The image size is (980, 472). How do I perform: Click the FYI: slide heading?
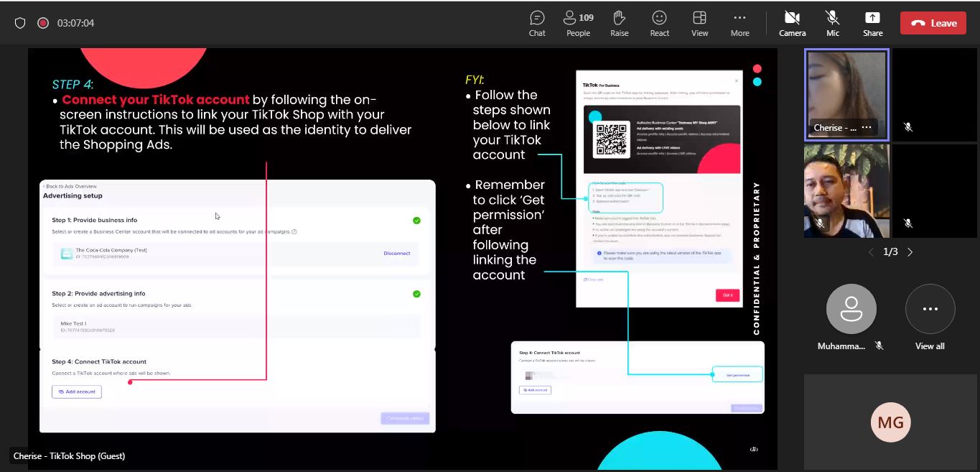[475, 80]
